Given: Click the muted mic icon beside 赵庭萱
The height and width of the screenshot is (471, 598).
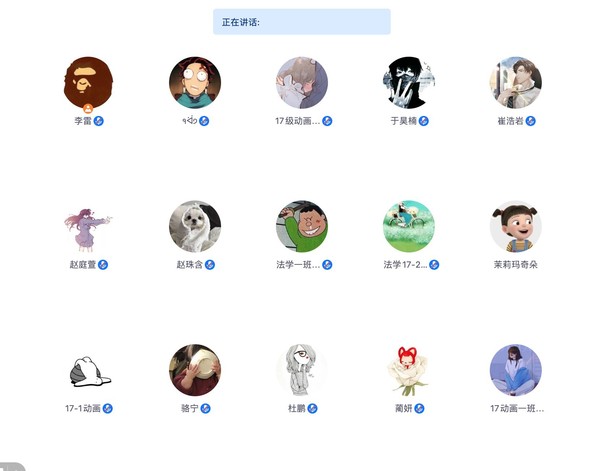Looking at the screenshot, I should click(x=103, y=265).
